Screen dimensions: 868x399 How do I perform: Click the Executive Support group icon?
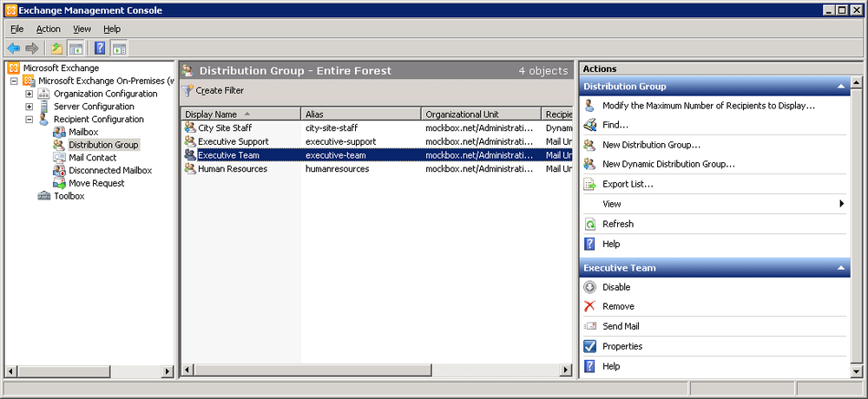pos(190,141)
